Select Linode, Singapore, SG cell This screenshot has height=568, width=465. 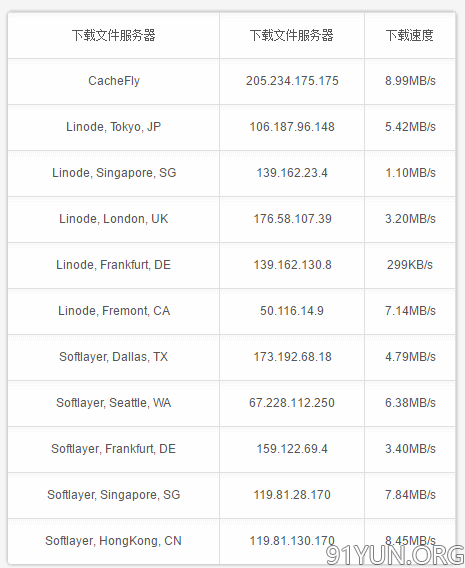114,173
